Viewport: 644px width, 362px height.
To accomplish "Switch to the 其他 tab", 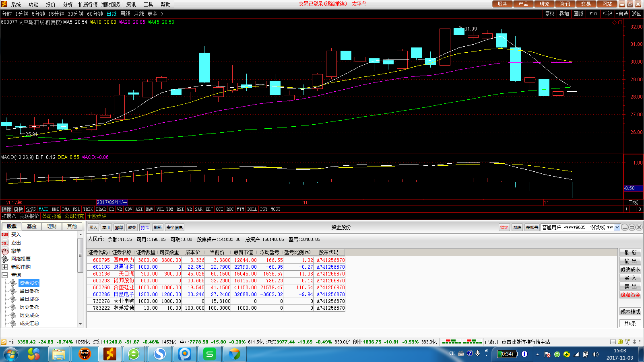I will click(72, 226).
